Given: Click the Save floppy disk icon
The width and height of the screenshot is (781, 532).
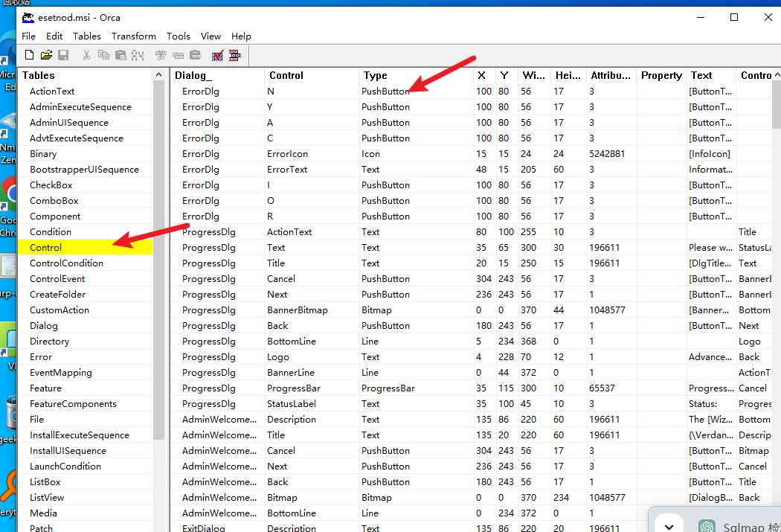Looking at the screenshot, I should (x=63, y=55).
